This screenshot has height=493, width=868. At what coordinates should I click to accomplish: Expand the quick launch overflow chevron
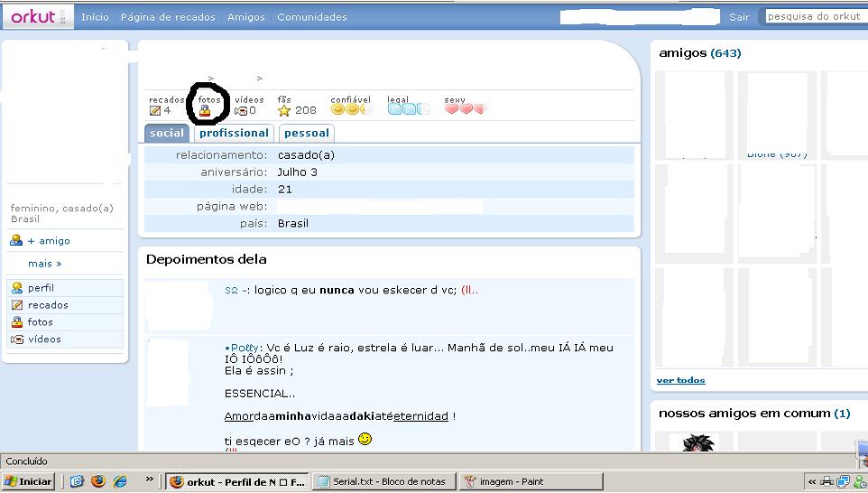coord(150,479)
